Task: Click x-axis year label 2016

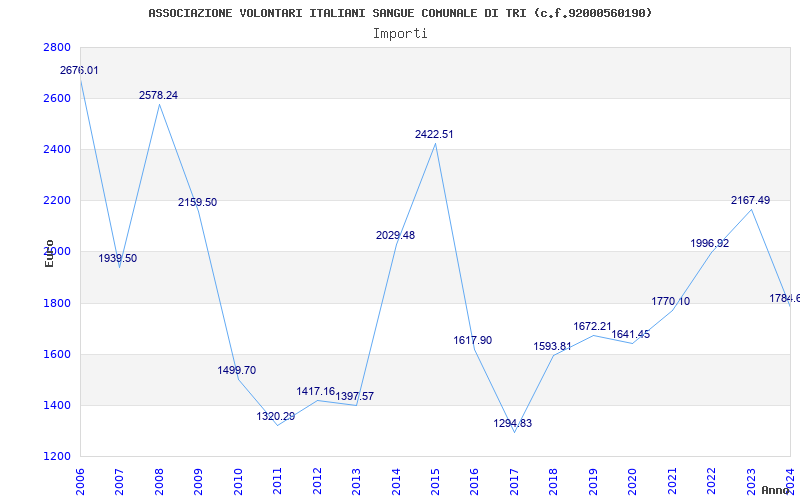Action: (474, 482)
